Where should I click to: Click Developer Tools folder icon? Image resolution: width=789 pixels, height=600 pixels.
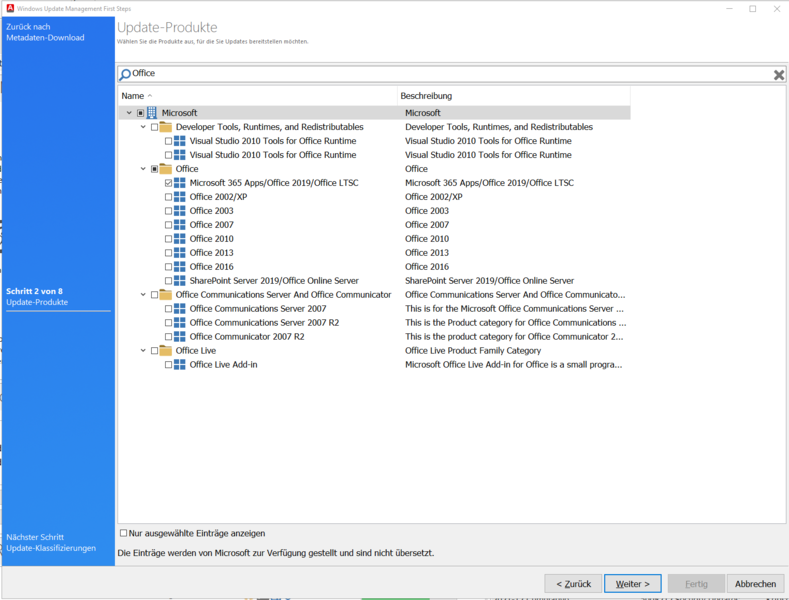(x=166, y=127)
